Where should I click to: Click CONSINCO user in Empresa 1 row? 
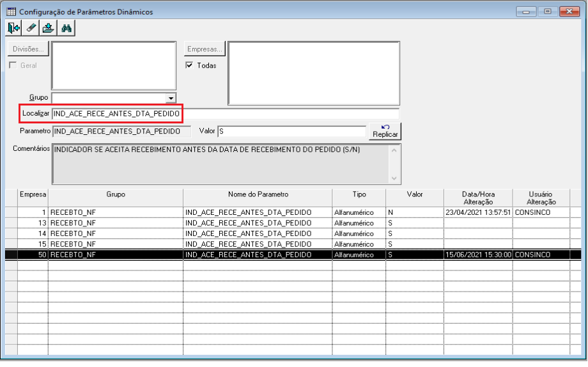pyautogui.click(x=541, y=212)
